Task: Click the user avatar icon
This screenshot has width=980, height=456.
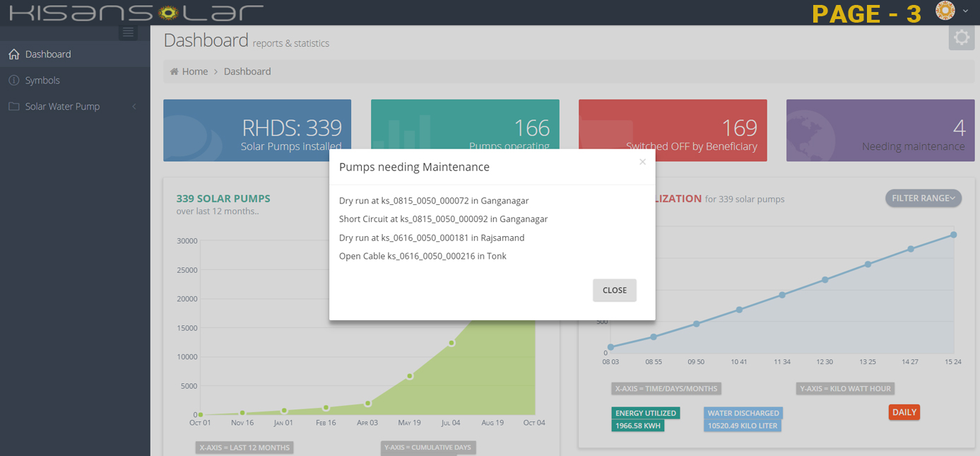Action: click(x=945, y=11)
